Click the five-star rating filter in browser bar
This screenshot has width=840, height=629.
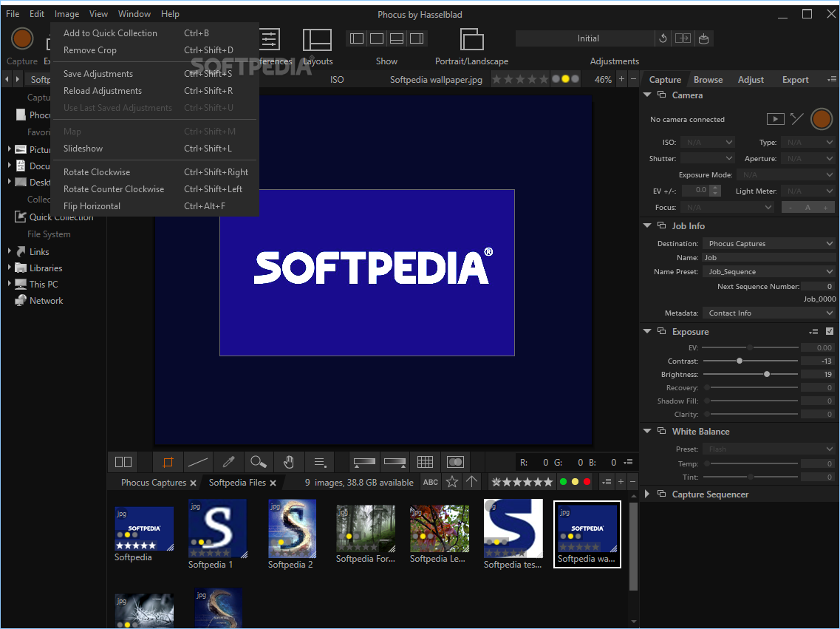coord(522,482)
